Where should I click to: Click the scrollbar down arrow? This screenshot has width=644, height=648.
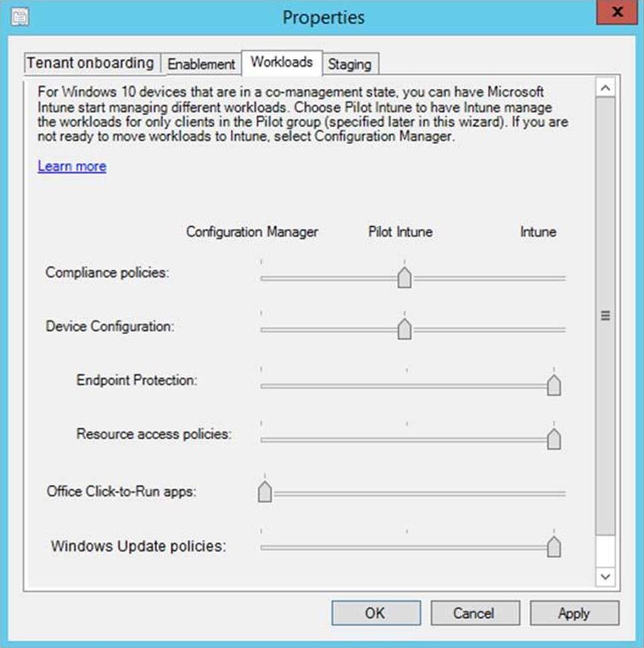(606, 576)
